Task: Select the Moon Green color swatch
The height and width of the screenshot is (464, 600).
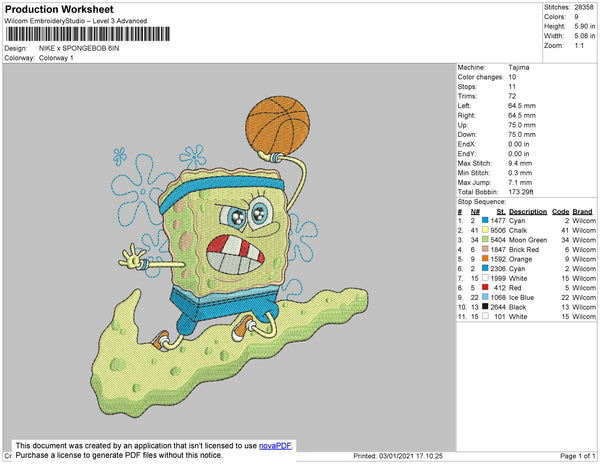Action: (x=485, y=239)
